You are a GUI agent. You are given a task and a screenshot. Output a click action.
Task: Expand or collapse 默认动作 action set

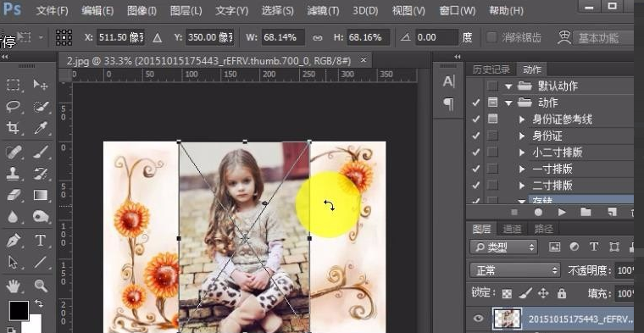pos(509,86)
